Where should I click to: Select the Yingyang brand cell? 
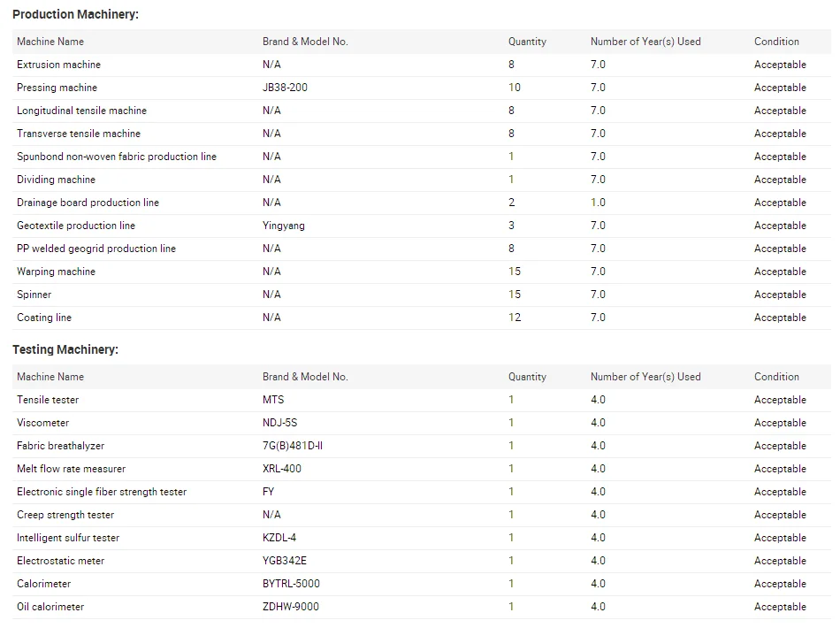coord(283,226)
